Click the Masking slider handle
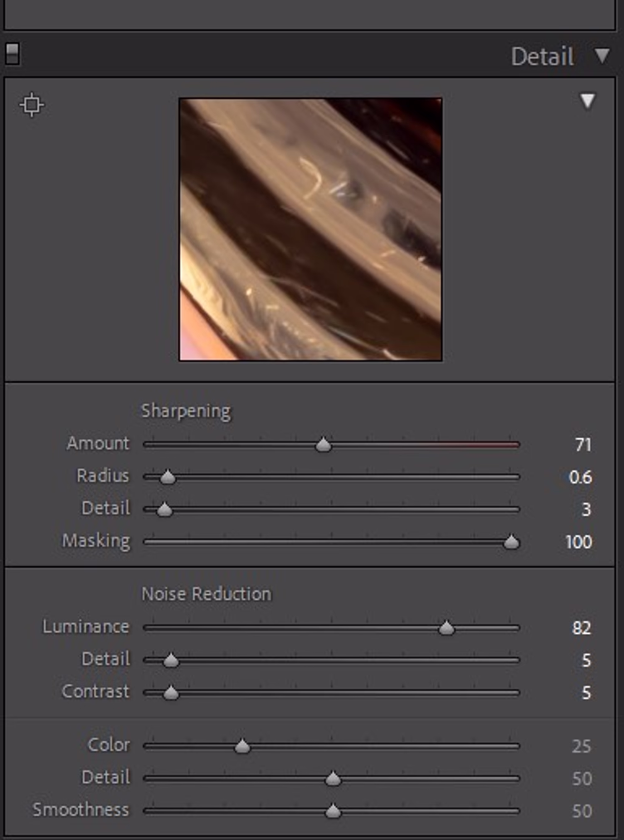 tap(511, 542)
